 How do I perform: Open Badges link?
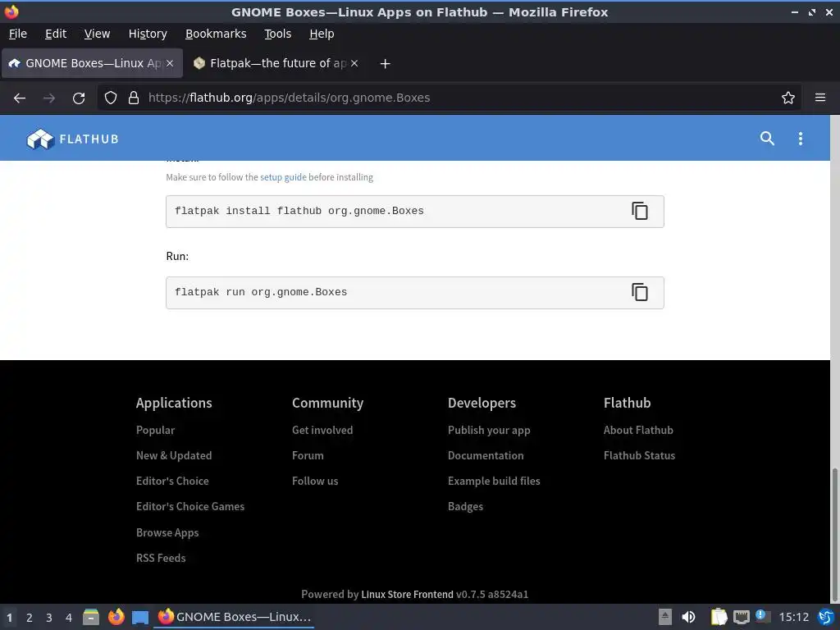(x=466, y=507)
